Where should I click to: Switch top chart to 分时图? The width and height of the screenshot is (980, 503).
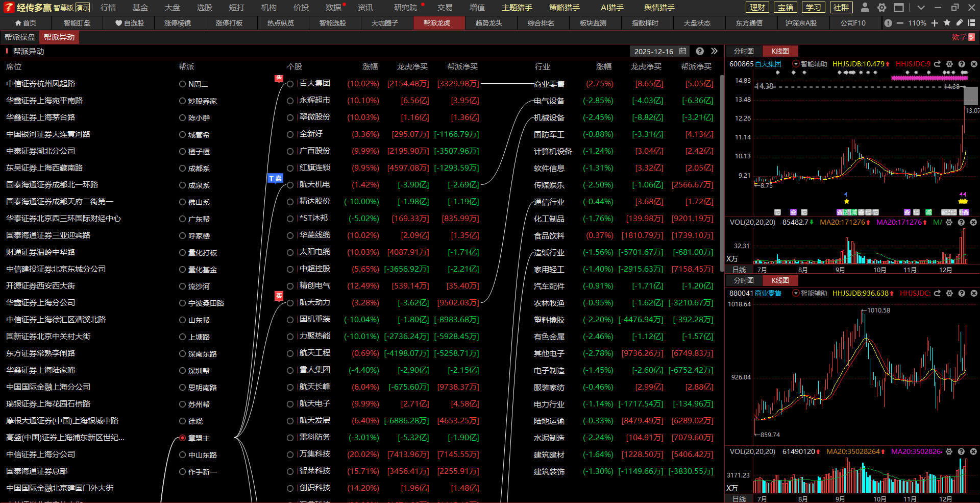click(743, 51)
